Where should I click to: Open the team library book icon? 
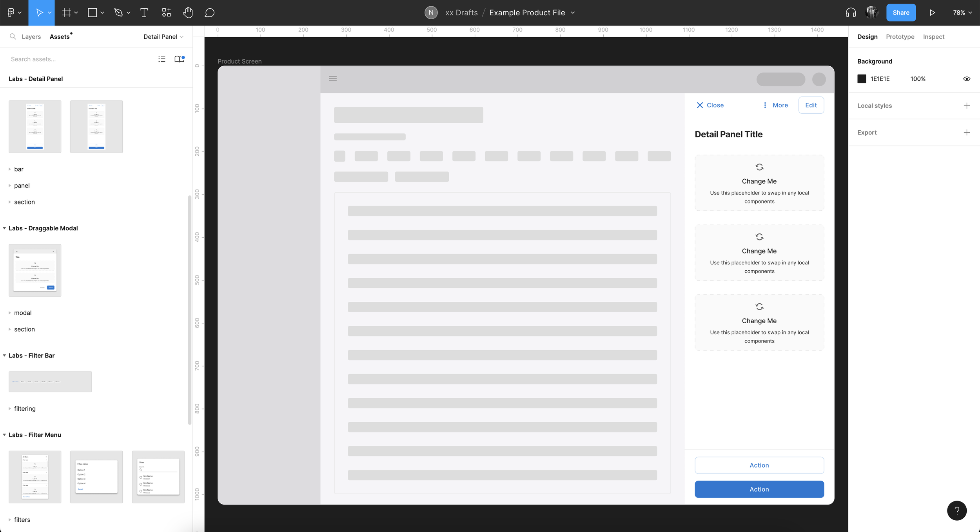(x=179, y=59)
